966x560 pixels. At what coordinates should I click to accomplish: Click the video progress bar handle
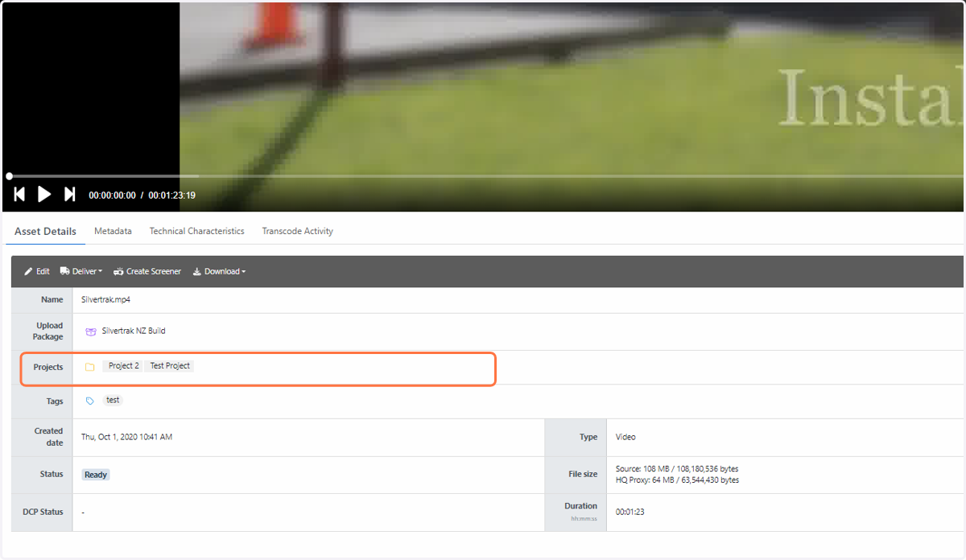coord(9,175)
